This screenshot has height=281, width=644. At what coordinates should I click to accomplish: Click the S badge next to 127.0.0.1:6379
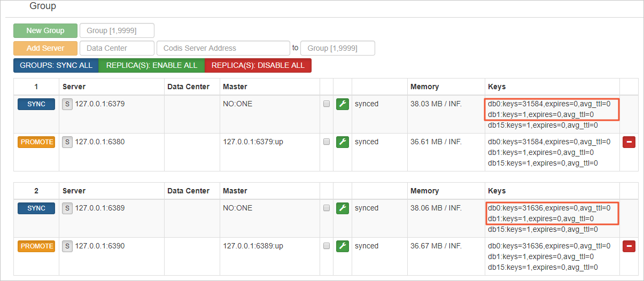[x=67, y=104]
